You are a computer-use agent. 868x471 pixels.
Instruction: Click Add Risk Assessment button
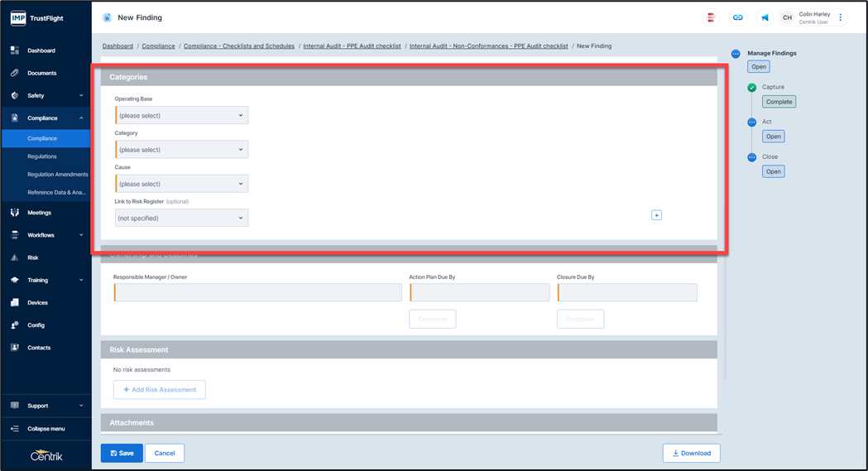tap(160, 390)
